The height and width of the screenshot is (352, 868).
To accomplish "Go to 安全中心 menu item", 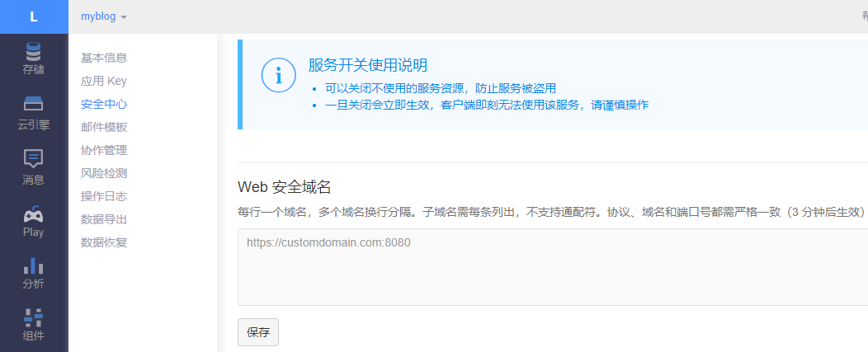I will click(x=104, y=104).
